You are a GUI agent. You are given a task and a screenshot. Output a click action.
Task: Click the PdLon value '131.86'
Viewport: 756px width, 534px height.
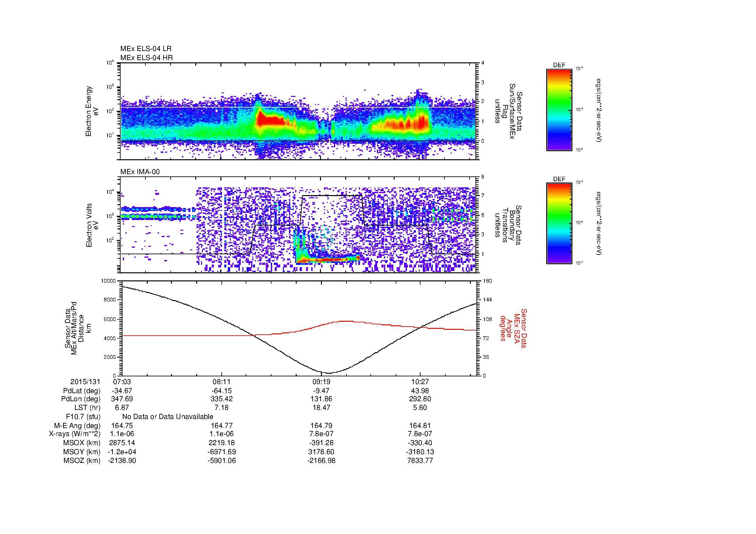pyautogui.click(x=321, y=399)
